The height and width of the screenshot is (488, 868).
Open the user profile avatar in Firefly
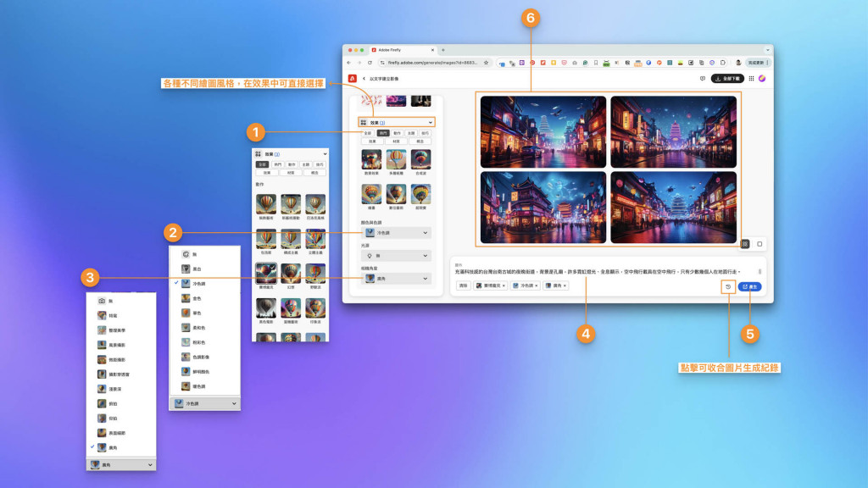pyautogui.click(x=762, y=79)
